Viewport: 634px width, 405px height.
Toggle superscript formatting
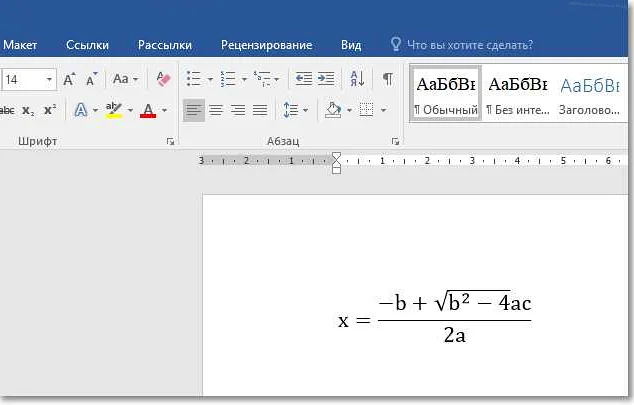(49, 110)
